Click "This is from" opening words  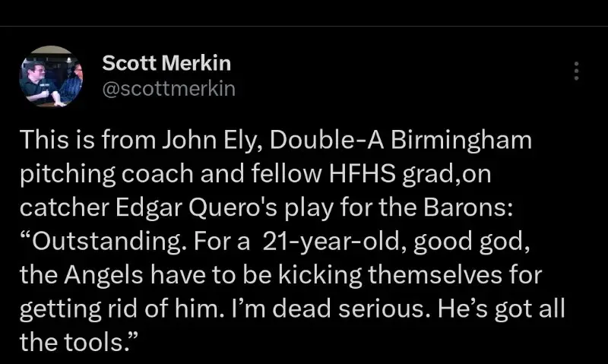(x=82, y=141)
